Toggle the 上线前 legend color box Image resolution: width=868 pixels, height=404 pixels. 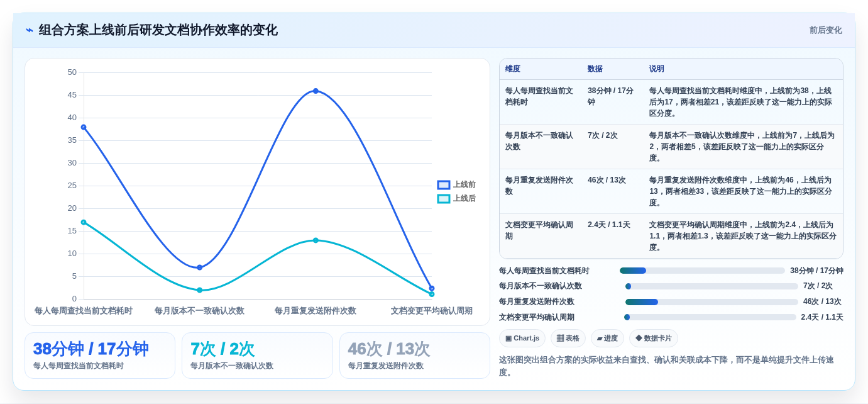point(444,185)
